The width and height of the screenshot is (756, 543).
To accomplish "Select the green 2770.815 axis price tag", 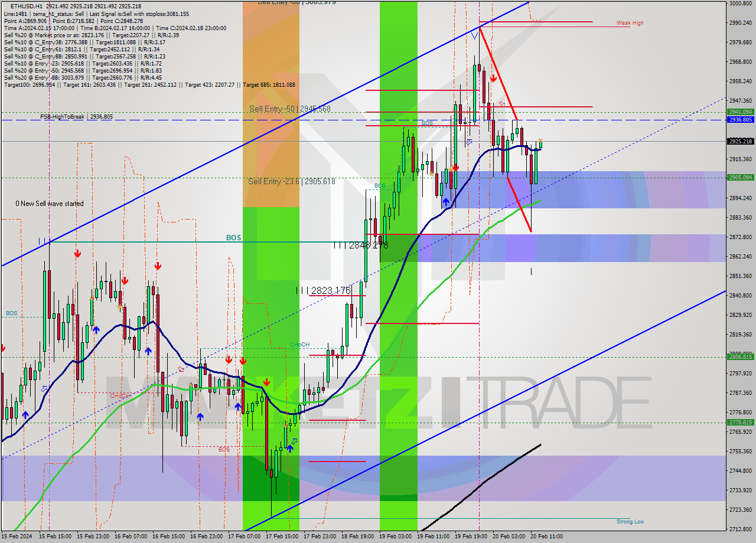I will 740,422.
